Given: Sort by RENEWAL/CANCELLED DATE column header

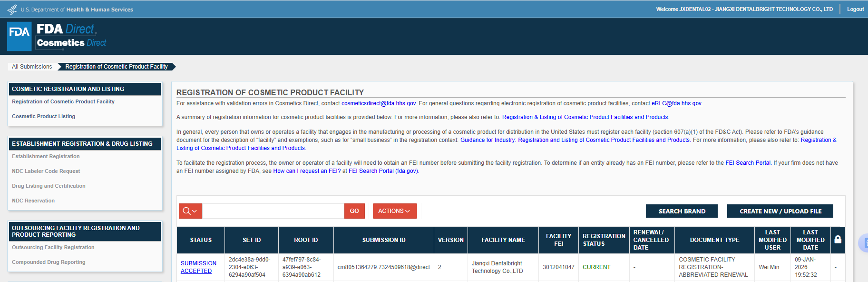Looking at the screenshot, I should coord(651,240).
